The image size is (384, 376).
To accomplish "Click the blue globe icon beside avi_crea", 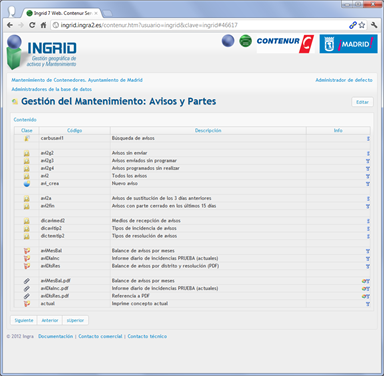I will coord(27,184).
